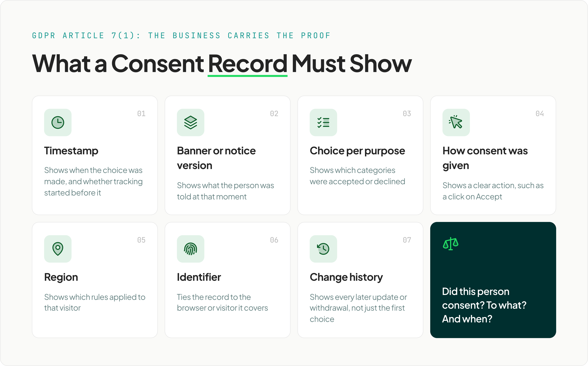This screenshot has height=366, width=588.
Task: Click 'Did this person consent? To what?' text
Action: click(484, 305)
